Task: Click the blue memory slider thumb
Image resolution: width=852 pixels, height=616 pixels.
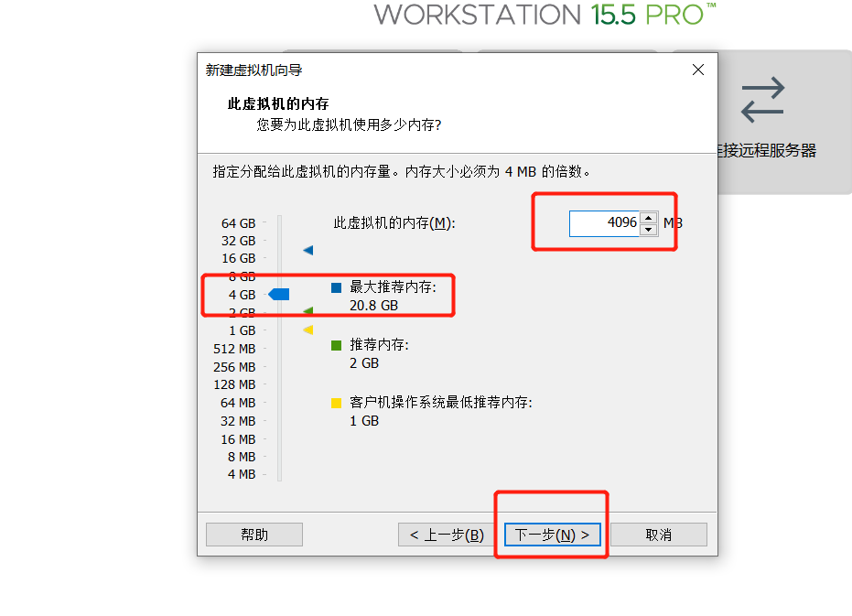Action: click(279, 295)
